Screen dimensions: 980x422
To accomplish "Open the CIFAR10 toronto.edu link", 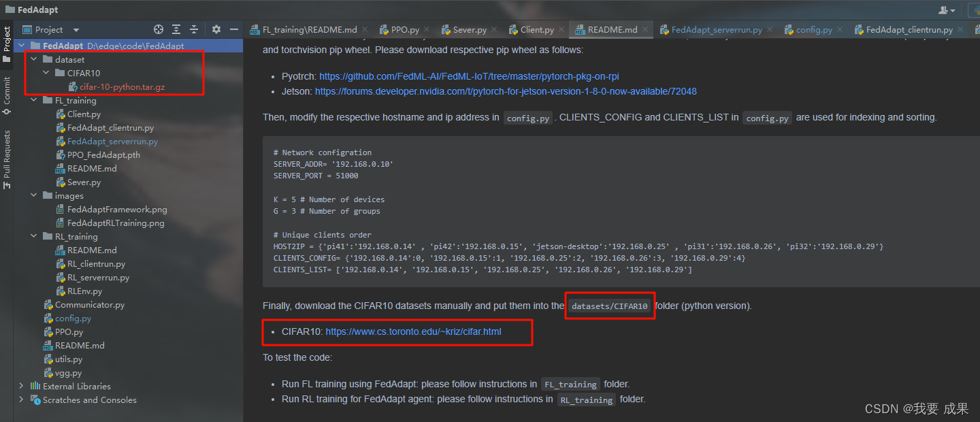I will tap(417, 331).
